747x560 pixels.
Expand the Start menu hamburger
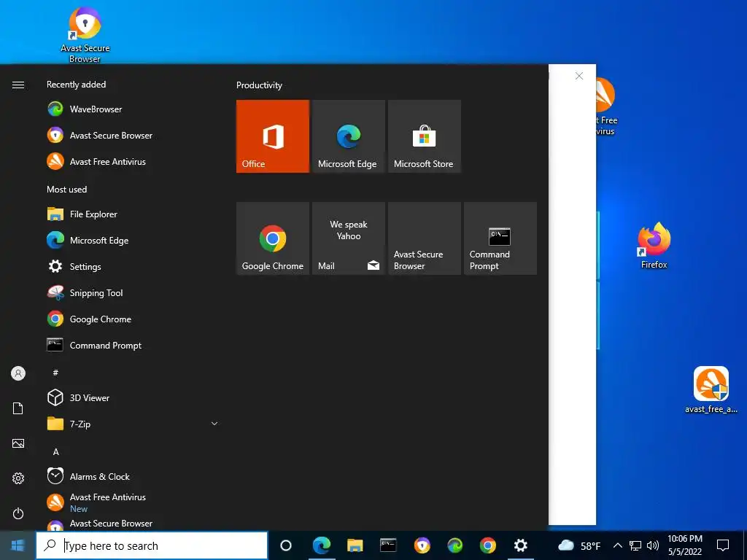[18, 85]
